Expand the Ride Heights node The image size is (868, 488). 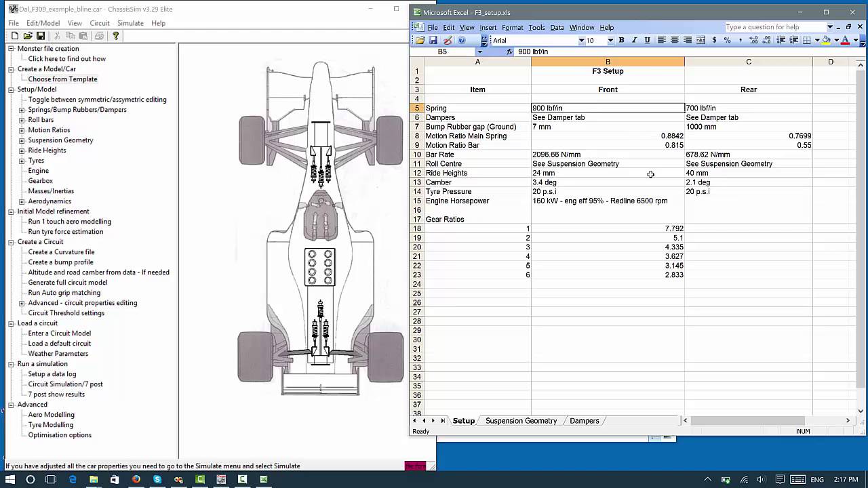[22, 150]
